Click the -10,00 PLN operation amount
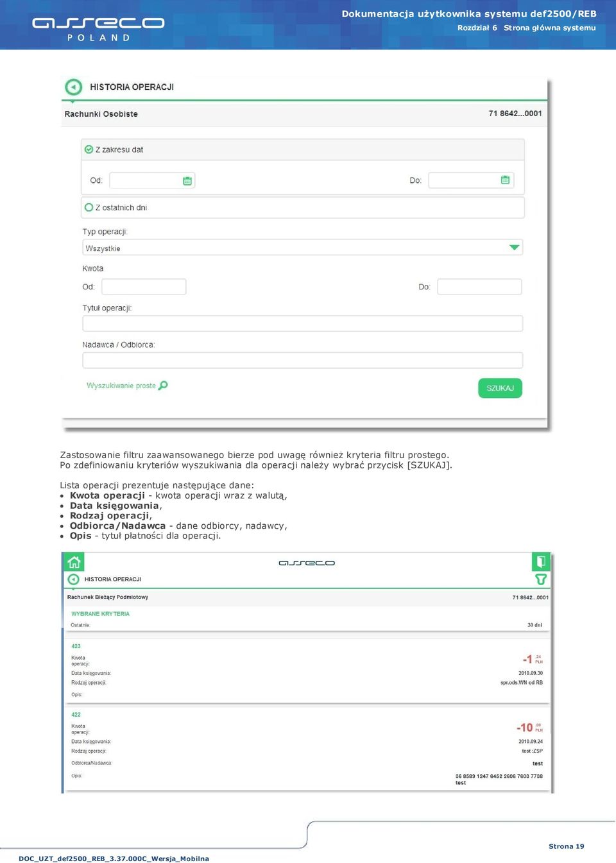The image size is (616, 863). point(529,728)
